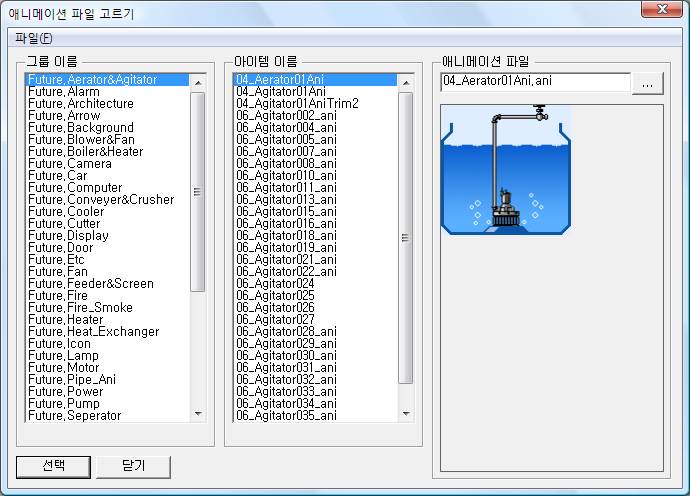Image resolution: width=690 pixels, height=496 pixels.
Task: Close the animation file chooser window
Action: pyautogui.click(x=661, y=9)
